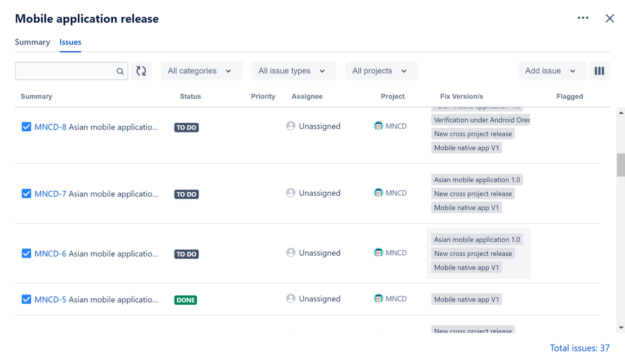Click New cross project release tag in MNCD-6
The width and height of the screenshot is (625, 364).
point(473,253)
